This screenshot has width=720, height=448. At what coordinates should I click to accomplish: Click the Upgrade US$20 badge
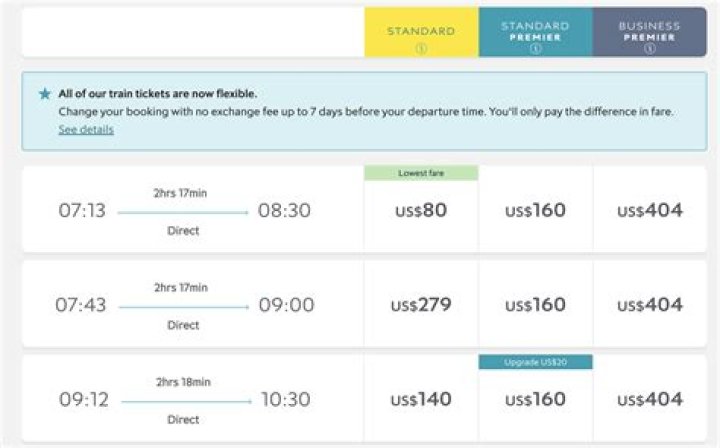[x=535, y=362]
